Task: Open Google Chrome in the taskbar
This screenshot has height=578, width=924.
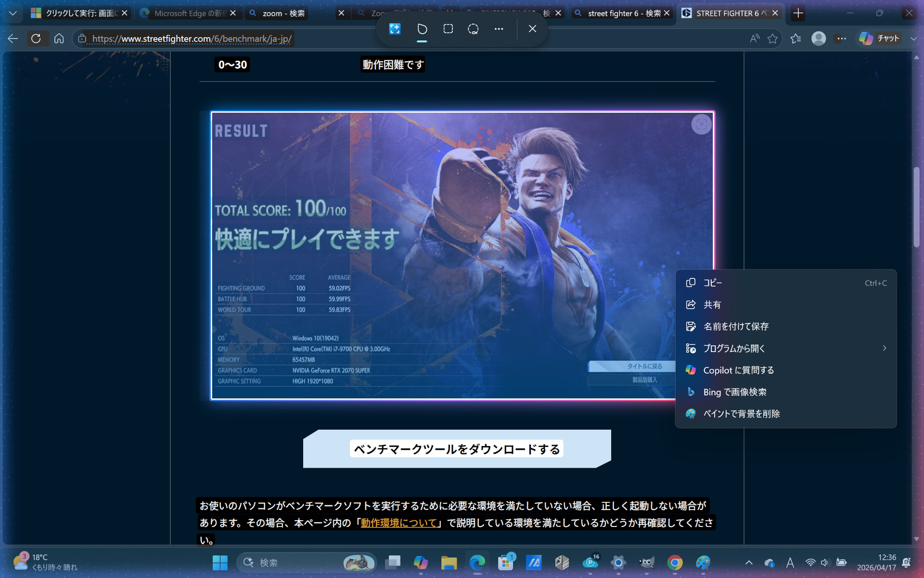Action: 675,562
